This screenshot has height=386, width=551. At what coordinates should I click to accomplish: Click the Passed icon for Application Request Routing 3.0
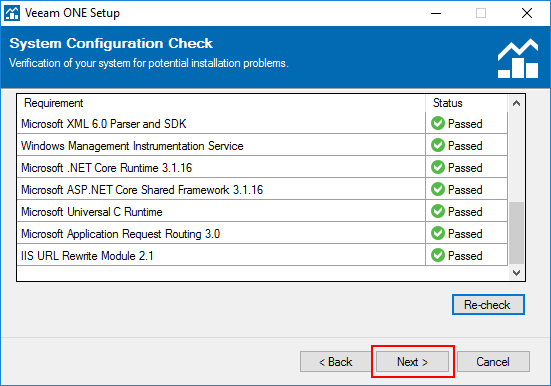(438, 233)
